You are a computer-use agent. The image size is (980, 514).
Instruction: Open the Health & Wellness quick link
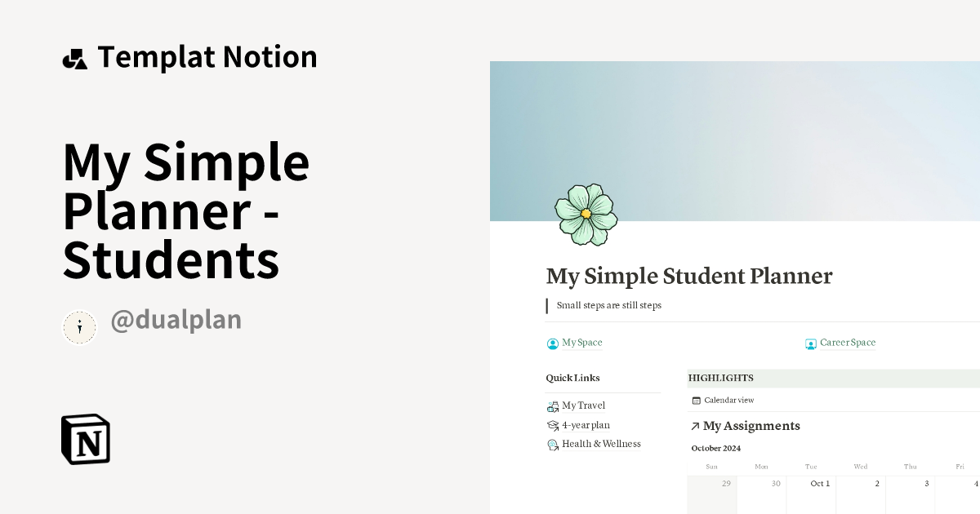[x=601, y=445]
